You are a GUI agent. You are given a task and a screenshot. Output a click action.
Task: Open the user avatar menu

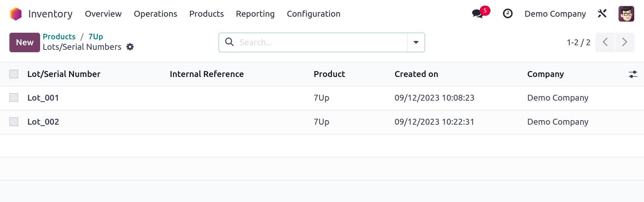click(x=626, y=14)
